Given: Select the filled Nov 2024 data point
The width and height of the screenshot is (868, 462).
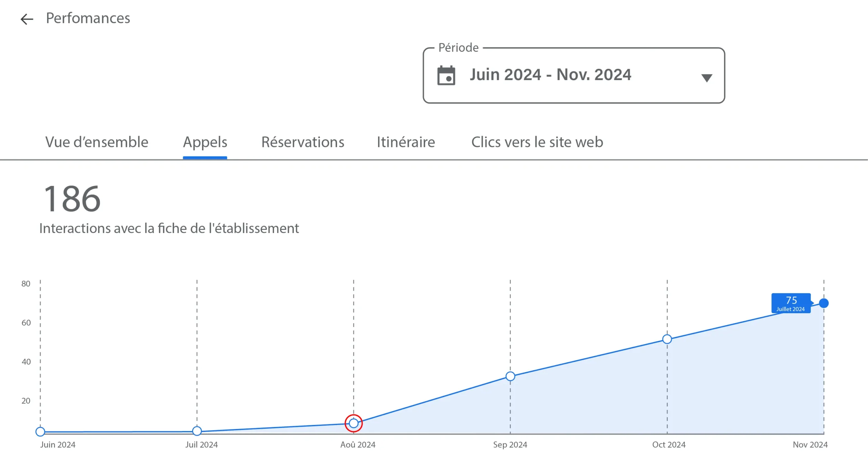Looking at the screenshot, I should pyautogui.click(x=824, y=303).
